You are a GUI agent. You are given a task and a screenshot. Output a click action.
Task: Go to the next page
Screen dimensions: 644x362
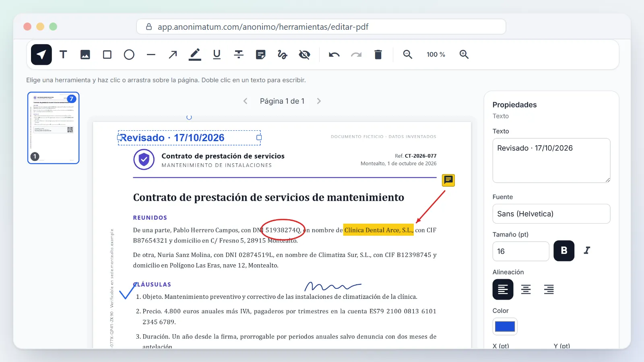click(319, 101)
